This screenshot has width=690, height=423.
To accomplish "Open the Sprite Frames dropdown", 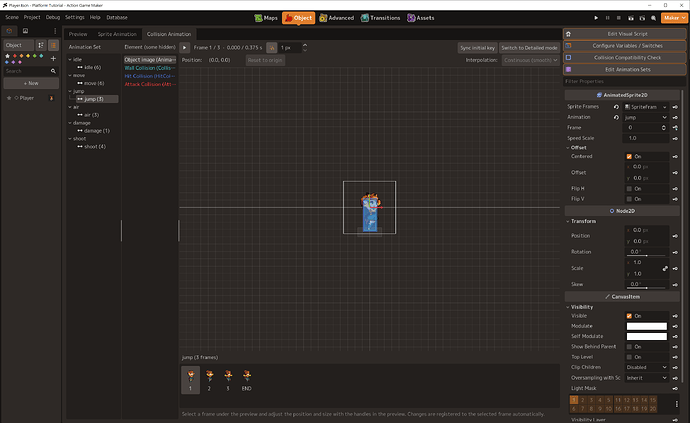I will [x=646, y=107].
